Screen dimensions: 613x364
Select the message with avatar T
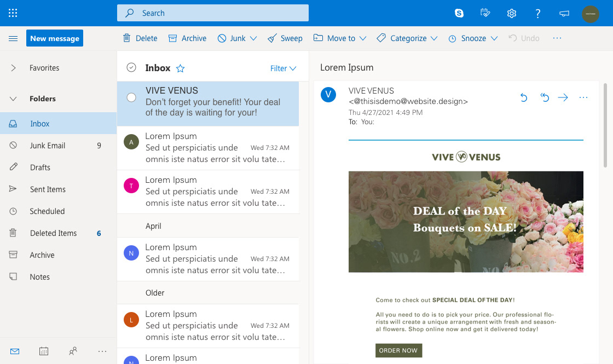coord(208,192)
